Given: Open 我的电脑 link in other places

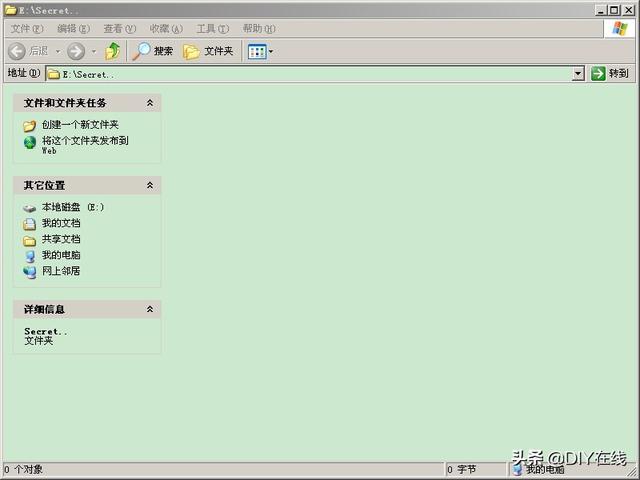Looking at the screenshot, I should click(x=61, y=255).
